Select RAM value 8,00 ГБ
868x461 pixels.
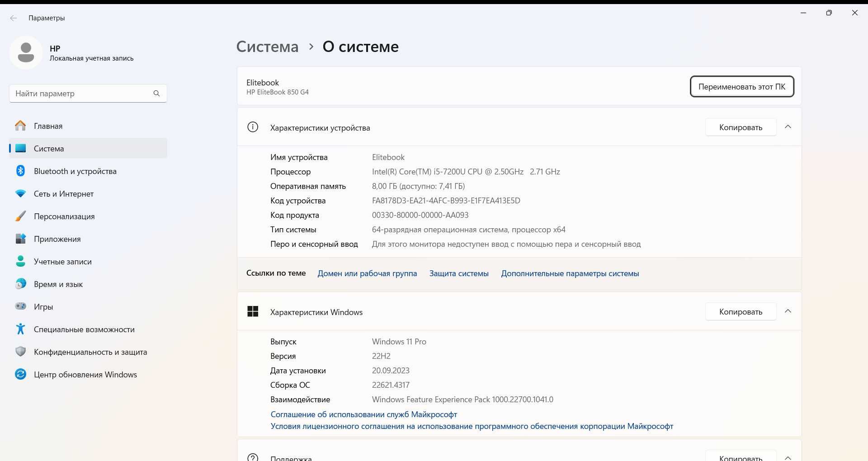coord(418,186)
